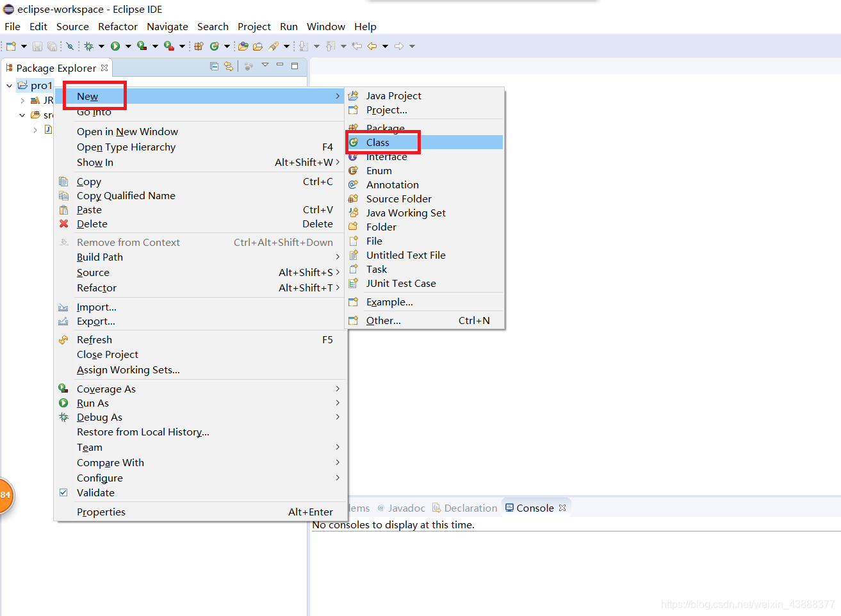This screenshot has width=841, height=616.
Task: Click the Save All toolbar icon
Action: (52, 46)
